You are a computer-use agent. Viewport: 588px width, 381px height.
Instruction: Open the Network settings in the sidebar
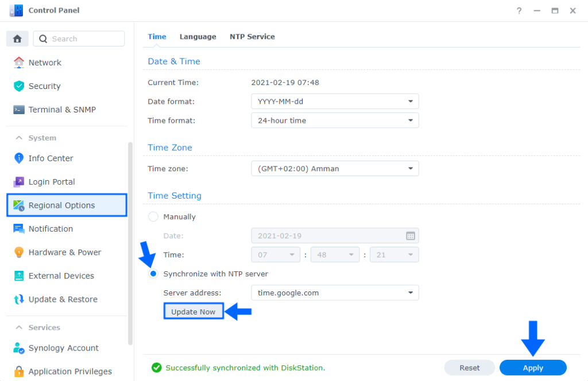(45, 63)
